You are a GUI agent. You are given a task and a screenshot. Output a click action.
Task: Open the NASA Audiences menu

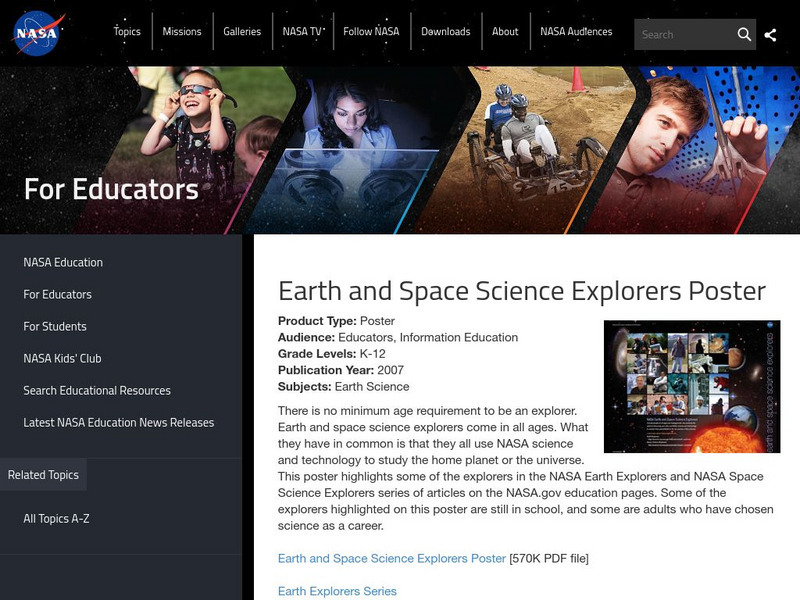point(576,32)
